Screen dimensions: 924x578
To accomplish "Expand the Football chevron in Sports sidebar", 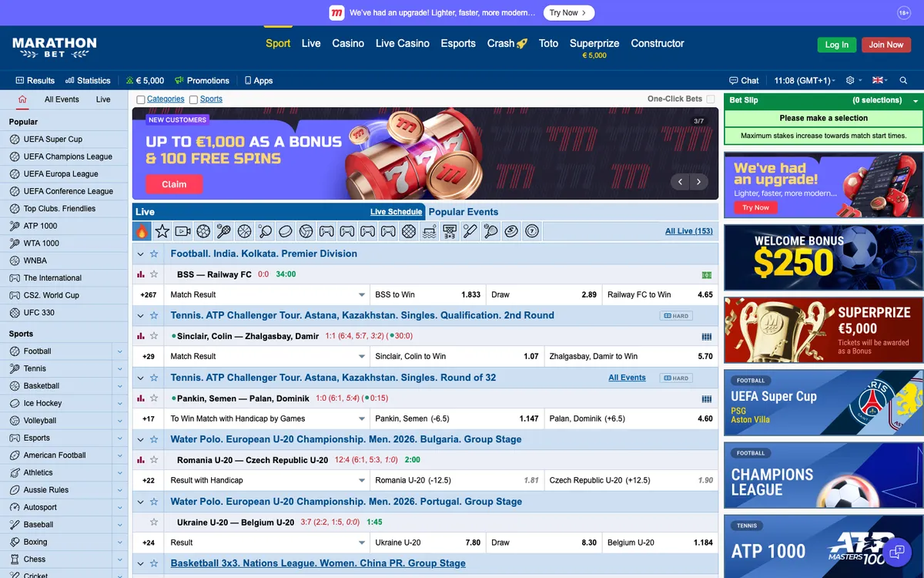I will [x=120, y=351].
